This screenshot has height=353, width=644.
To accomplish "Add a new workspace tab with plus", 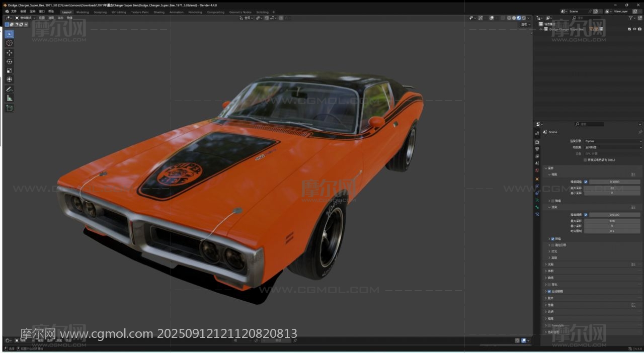I will click(x=274, y=12).
